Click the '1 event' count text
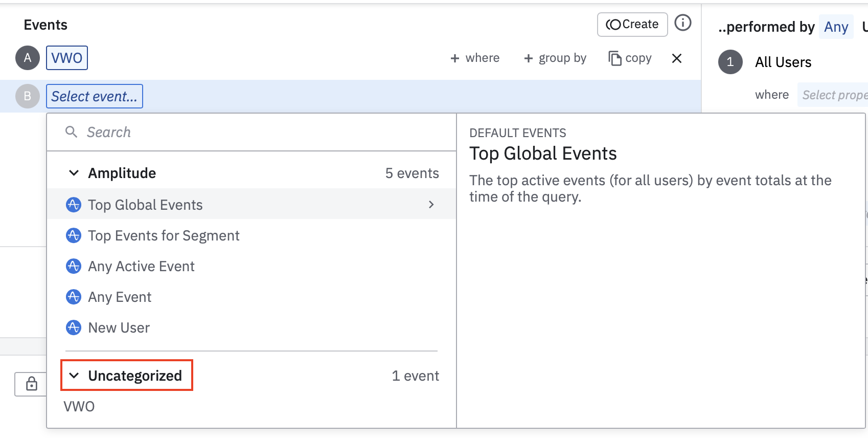The height and width of the screenshot is (438, 868). (416, 376)
